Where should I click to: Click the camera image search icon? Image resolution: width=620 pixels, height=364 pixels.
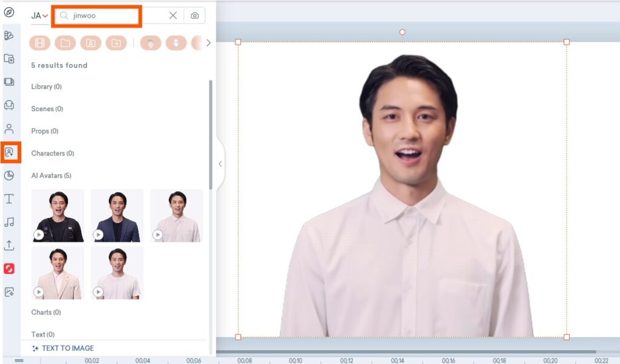pyautogui.click(x=194, y=16)
